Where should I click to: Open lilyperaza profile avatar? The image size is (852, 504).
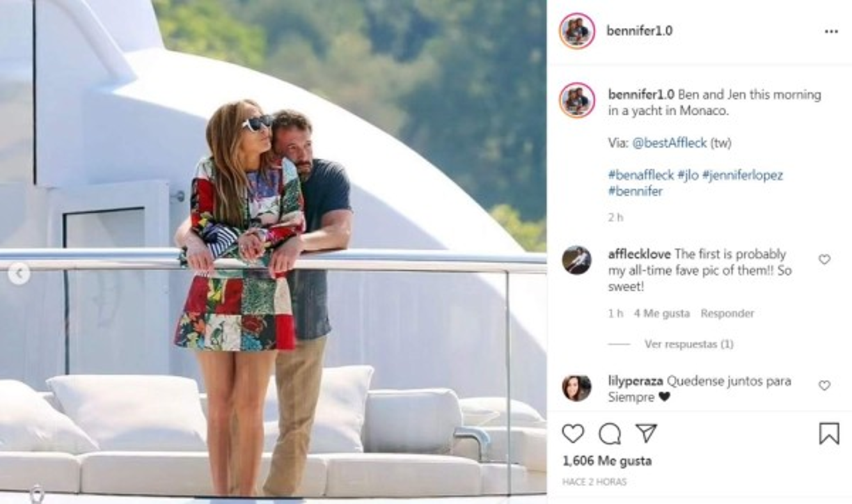click(x=576, y=388)
